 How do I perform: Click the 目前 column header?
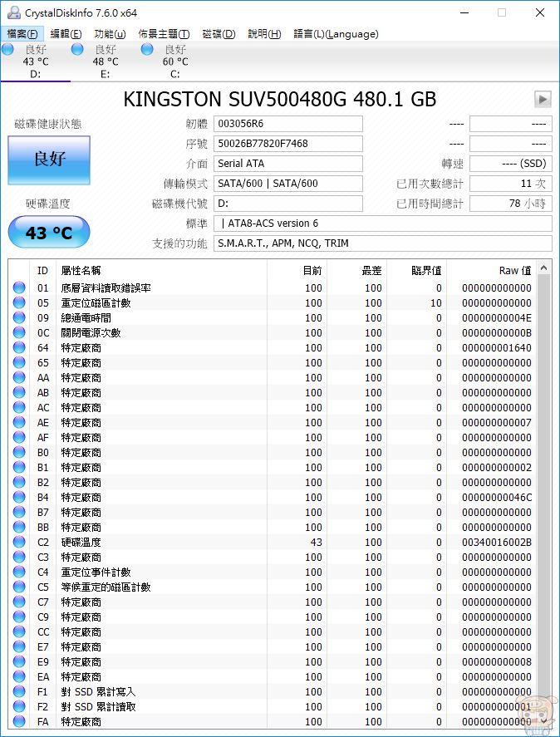tap(297, 271)
